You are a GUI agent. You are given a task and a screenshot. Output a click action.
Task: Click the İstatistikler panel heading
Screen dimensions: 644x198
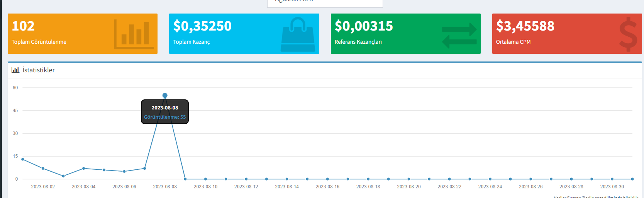39,70
